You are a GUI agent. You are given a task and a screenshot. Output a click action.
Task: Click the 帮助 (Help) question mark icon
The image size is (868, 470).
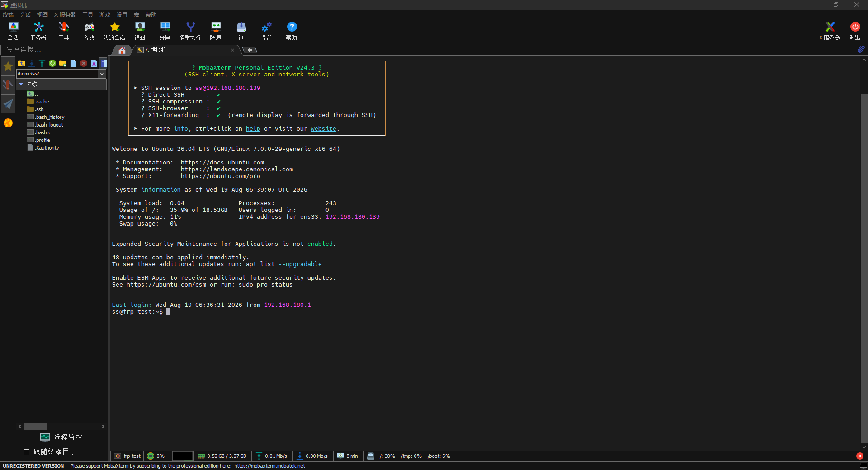coord(292,31)
